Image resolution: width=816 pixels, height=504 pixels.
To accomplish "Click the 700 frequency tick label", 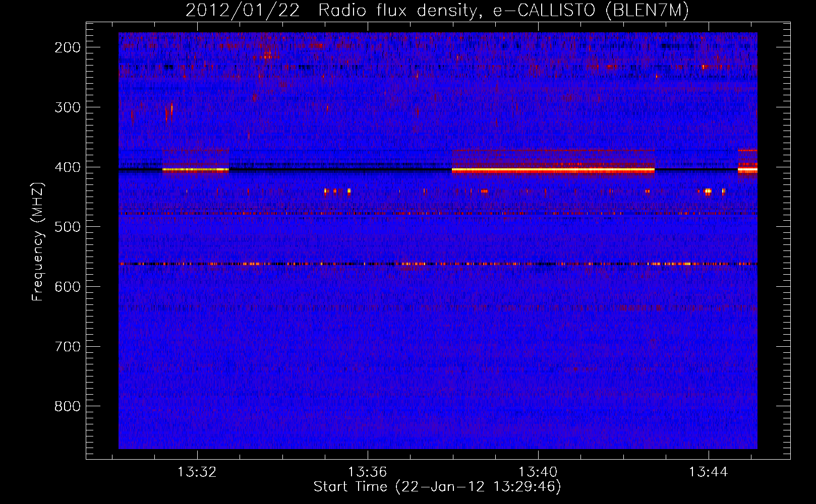I will click(x=68, y=347).
